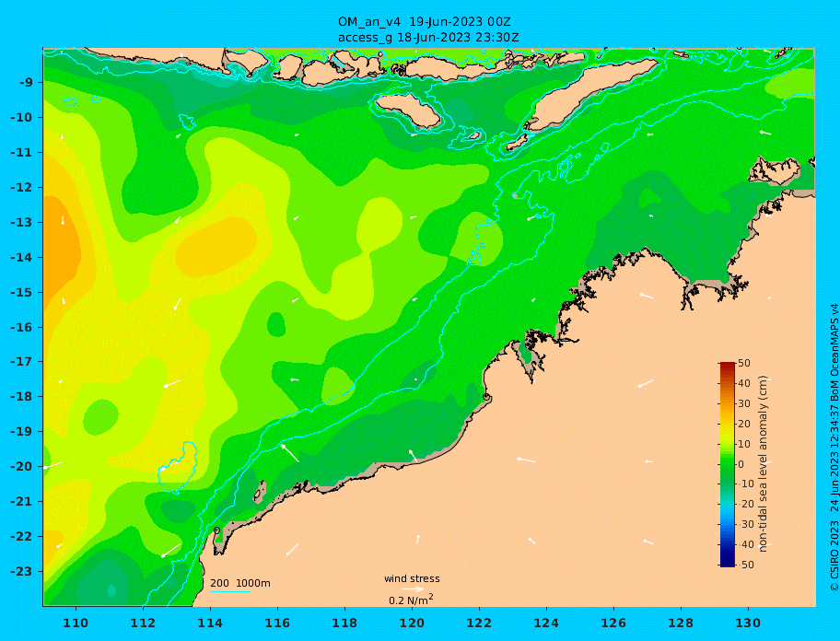This screenshot has height=641, width=840.
Task: Click longitude label 122
Action: [x=479, y=623]
